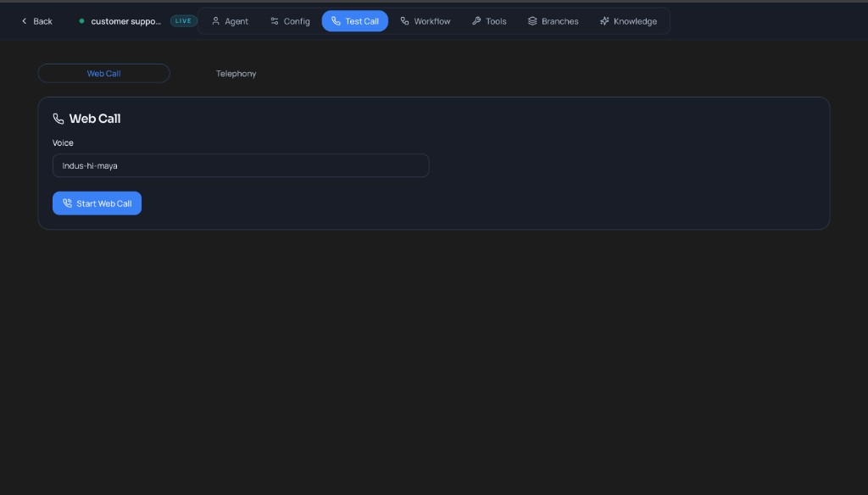Click the back arrow icon
Viewport: 868px width, 495px height.
[x=24, y=21]
